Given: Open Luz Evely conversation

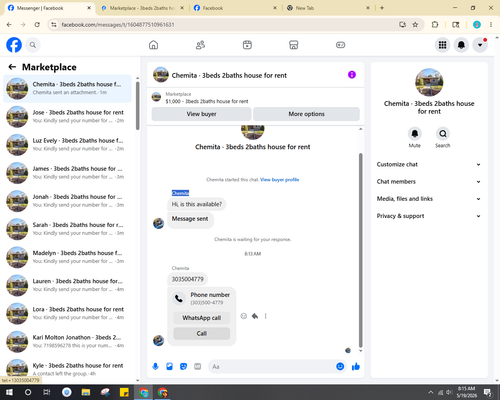Looking at the screenshot, I should (x=67, y=145).
